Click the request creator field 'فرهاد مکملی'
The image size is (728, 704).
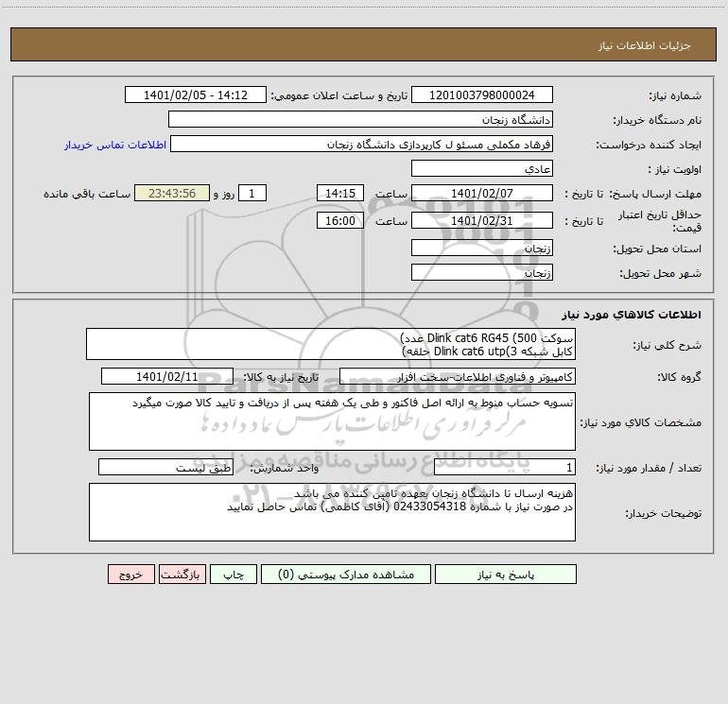click(361, 144)
